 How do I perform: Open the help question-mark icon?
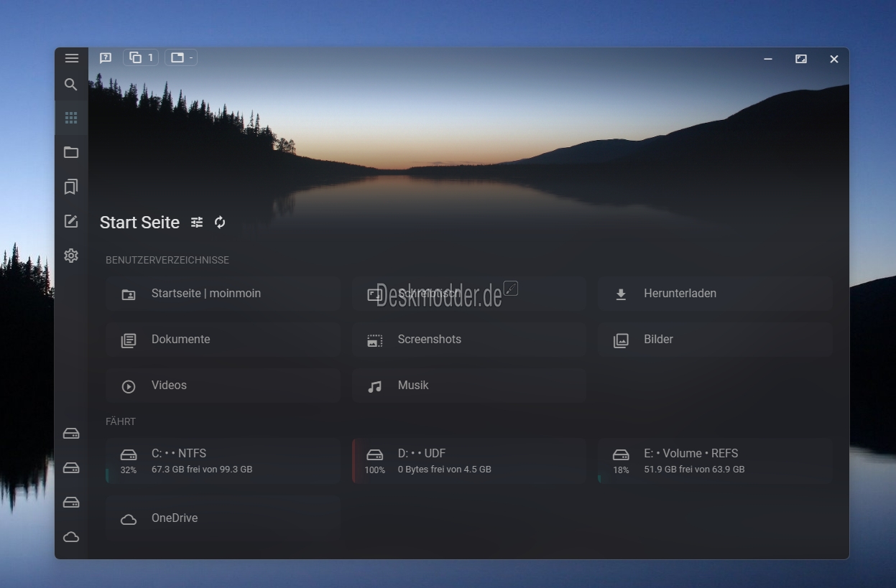click(x=106, y=58)
